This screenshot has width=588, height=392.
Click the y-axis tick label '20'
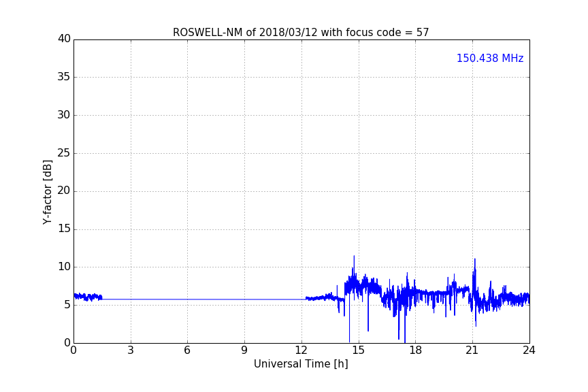64,191
